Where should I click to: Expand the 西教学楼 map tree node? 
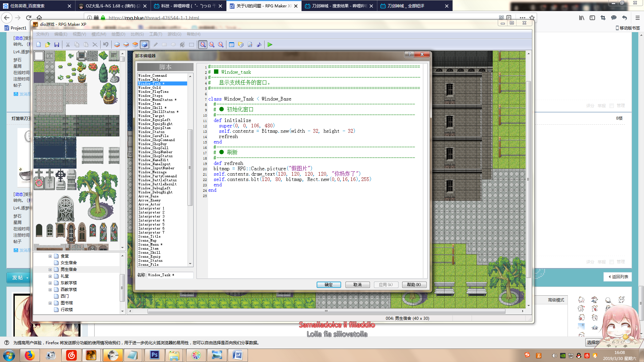tap(50, 290)
